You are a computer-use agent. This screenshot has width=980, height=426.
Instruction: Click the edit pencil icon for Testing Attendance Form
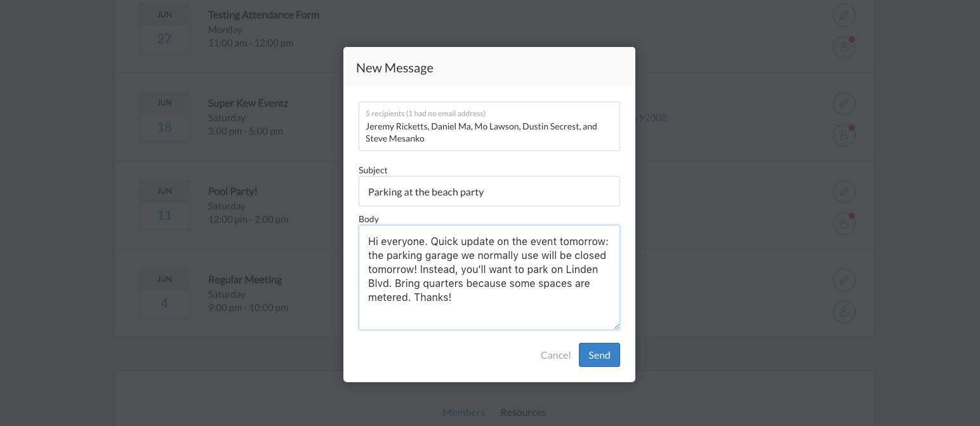pos(844,15)
